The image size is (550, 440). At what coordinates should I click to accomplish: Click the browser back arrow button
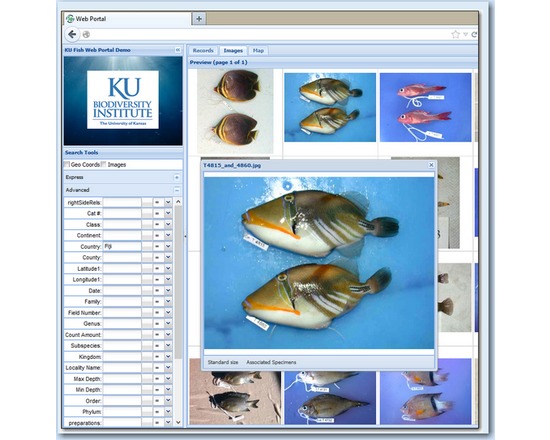click(x=72, y=34)
